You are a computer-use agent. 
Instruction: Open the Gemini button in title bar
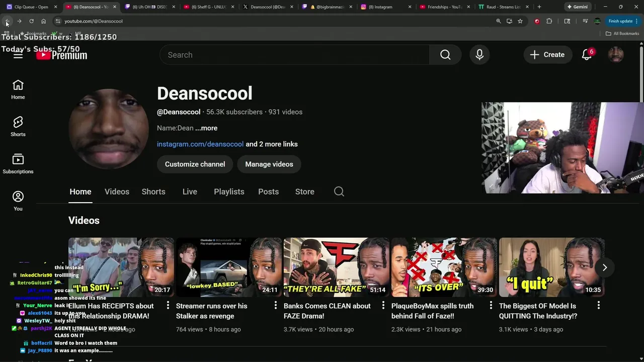[x=577, y=7]
